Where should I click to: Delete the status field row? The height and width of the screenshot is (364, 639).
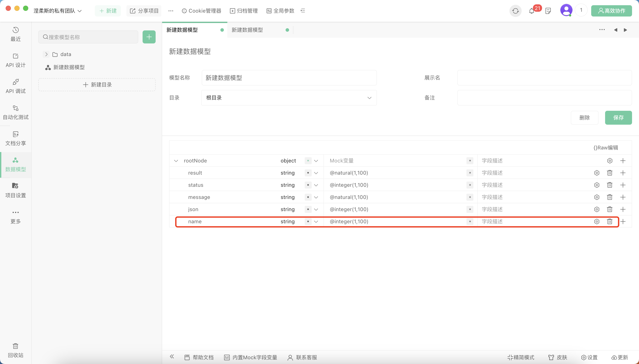point(610,185)
